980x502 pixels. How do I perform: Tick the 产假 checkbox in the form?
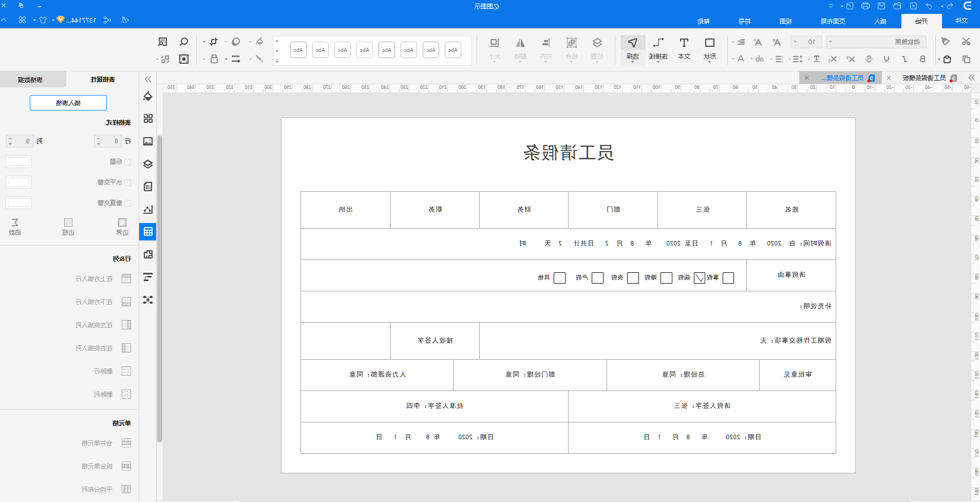pos(597,278)
